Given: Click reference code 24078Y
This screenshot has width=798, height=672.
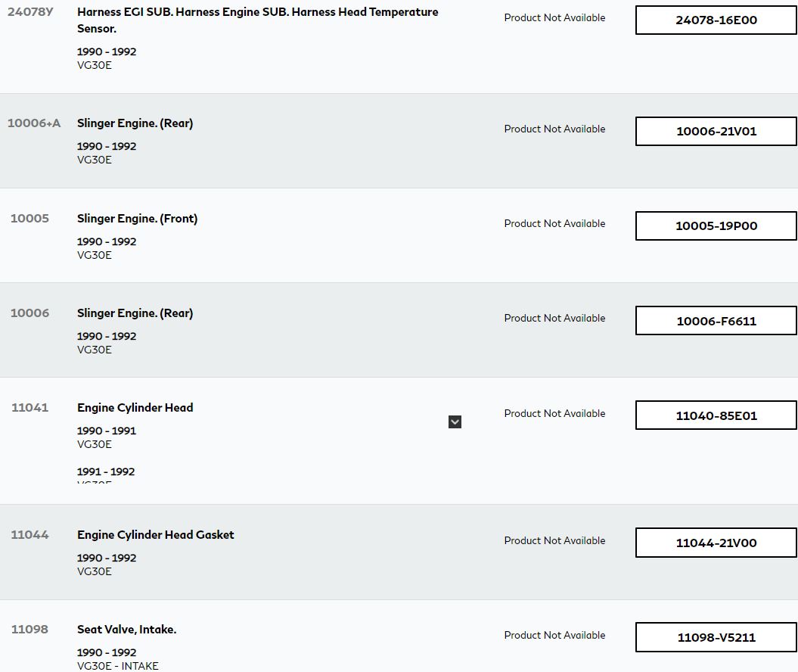Looking at the screenshot, I should pos(30,12).
